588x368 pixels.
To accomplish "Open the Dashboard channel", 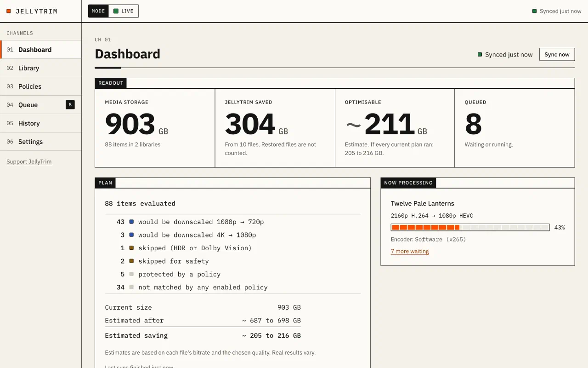I will (41, 50).
